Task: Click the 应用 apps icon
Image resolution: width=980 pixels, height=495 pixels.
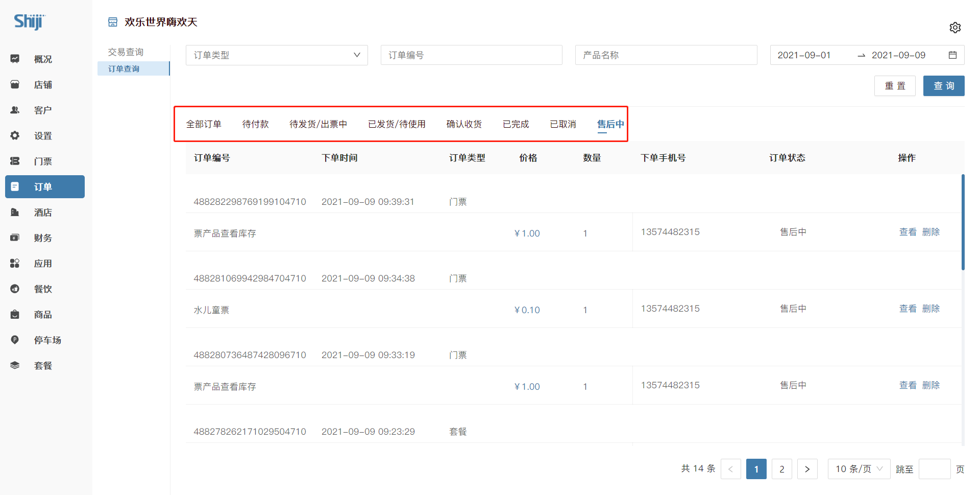Action: (x=15, y=263)
